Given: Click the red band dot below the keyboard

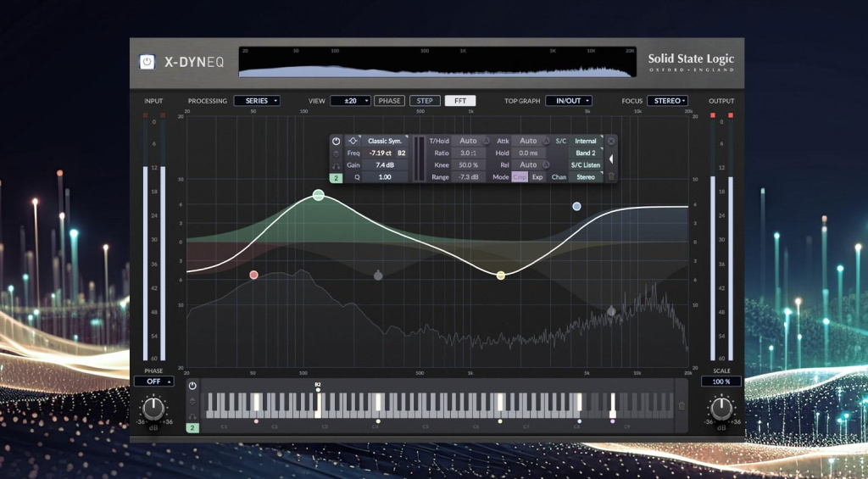Looking at the screenshot, I should point(256,421).
